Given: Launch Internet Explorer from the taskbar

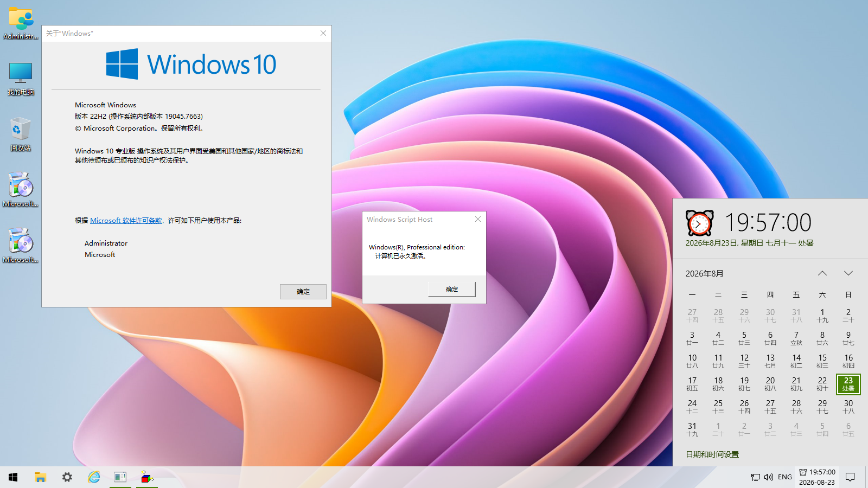Looking at the screenshot, I should (x=94, y=477).
